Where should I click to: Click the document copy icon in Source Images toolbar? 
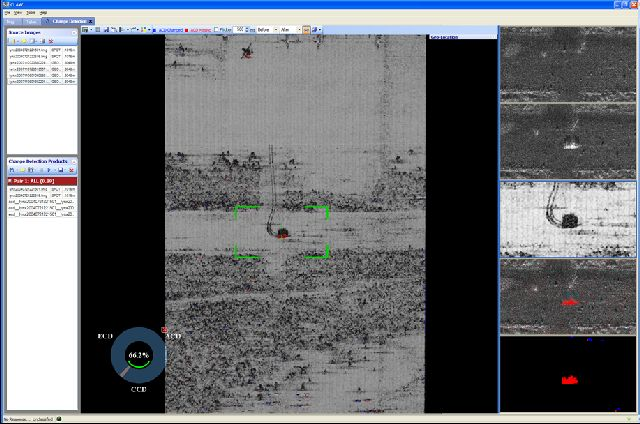33,41
